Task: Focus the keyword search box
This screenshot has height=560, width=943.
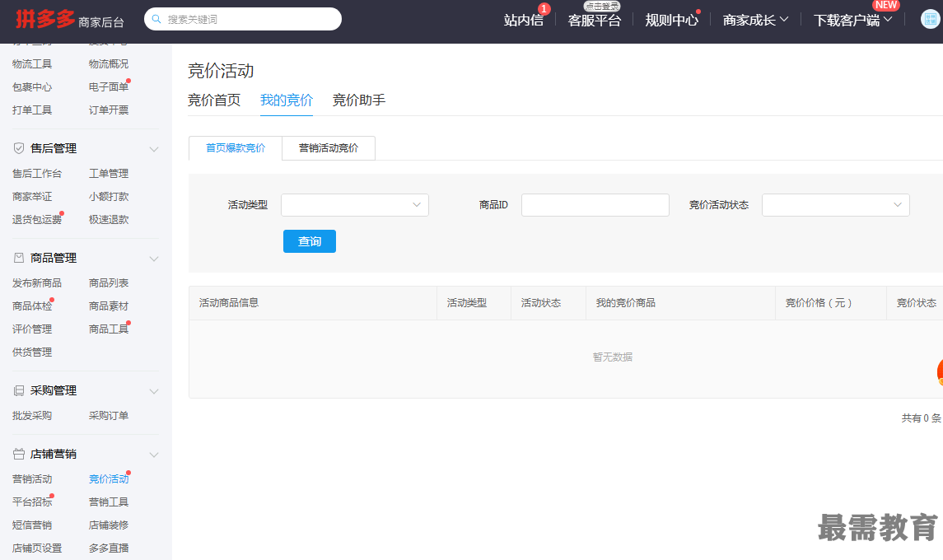Action: tap(243, 19)
